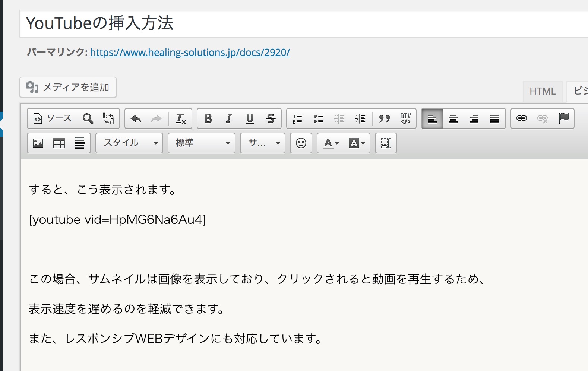The image size is (588, 371).
Task: Insert a table into the editor
Action: tap(59, 143)
